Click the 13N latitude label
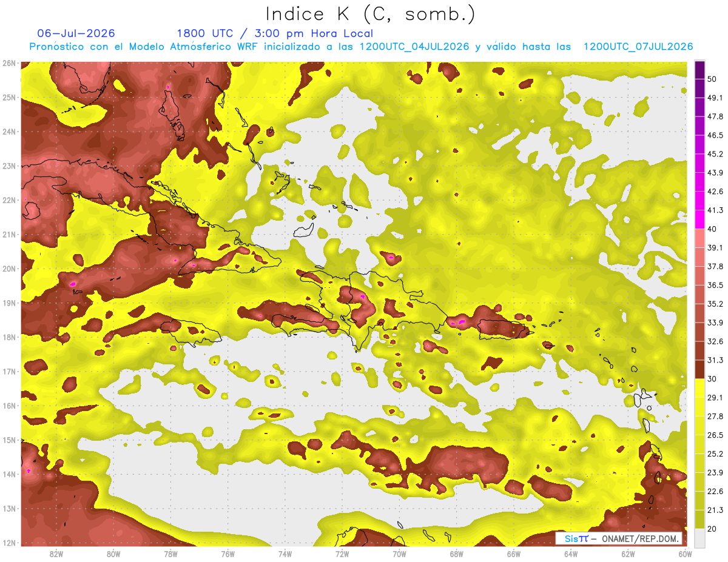Screen dimensions: 728x562 pyautogui.click(x=9, y=509)
